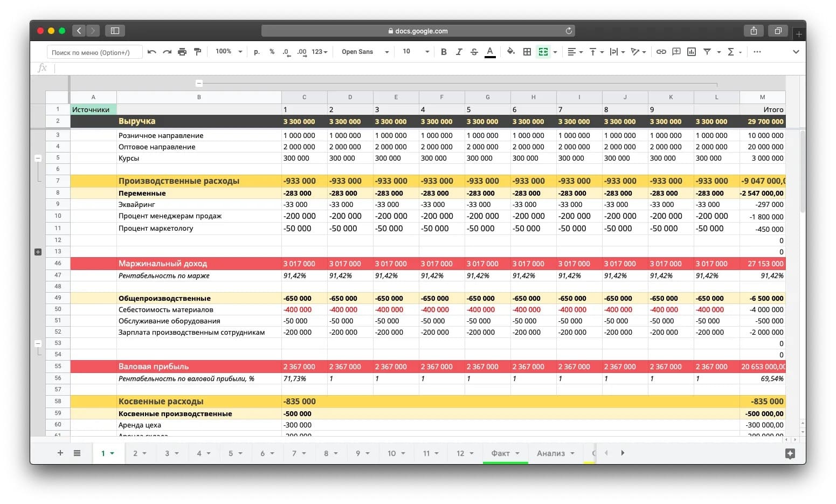
Task: Switch to sheet tab 2
Action: 140,453
